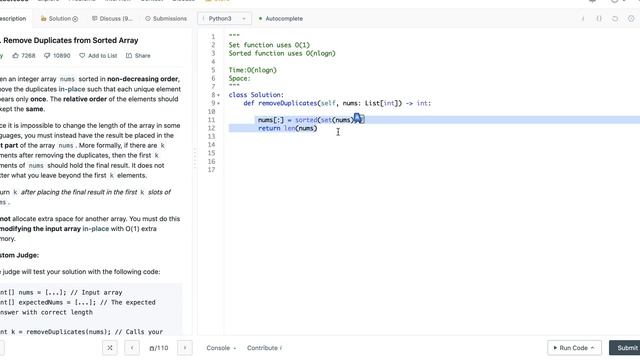This screenshot has height=360, width=640.
Task: Expand the Console panel
Action: (221, 348)
